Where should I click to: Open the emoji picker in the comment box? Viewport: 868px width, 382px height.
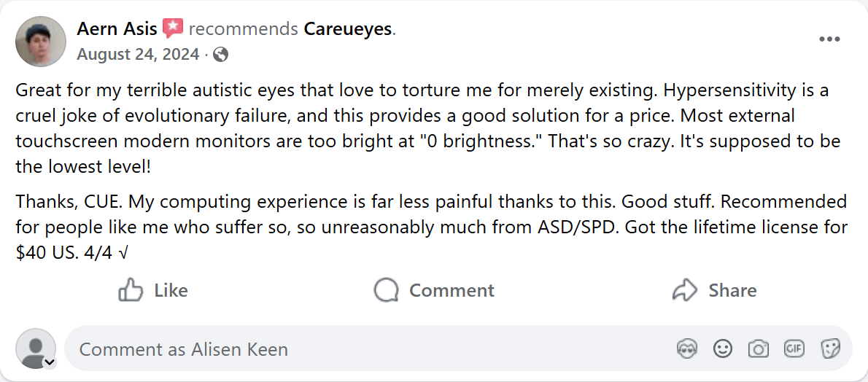tap(722, 349)
